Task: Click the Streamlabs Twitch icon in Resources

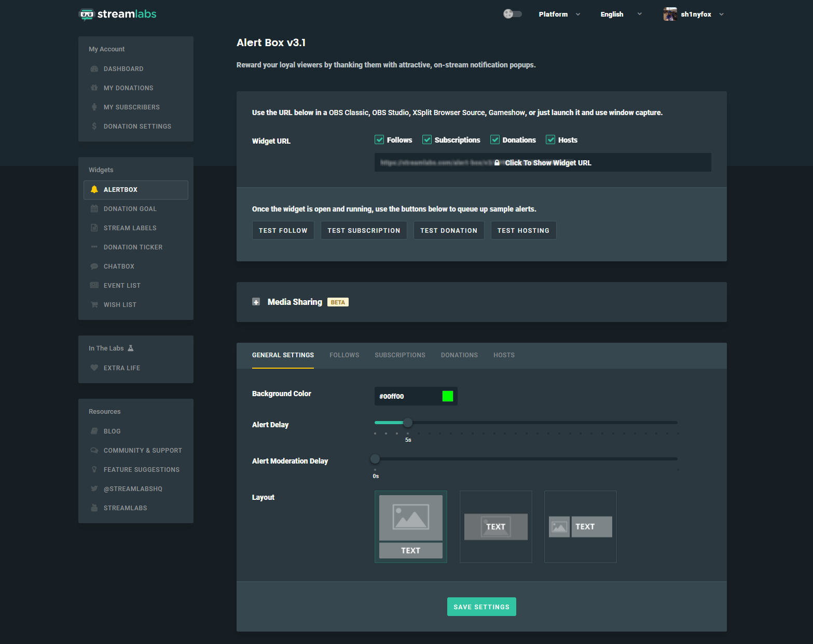Action: pos(94,508)
